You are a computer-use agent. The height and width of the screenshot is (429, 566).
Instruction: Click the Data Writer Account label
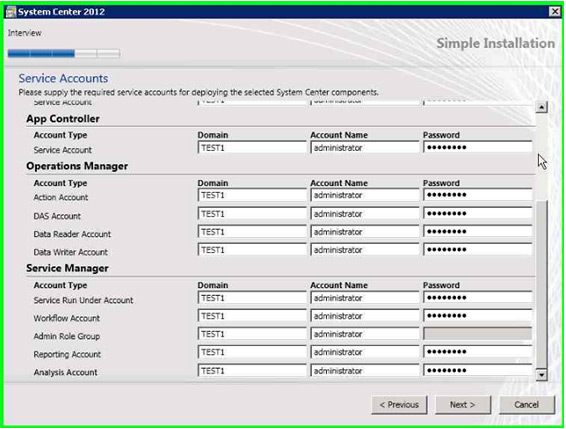71,252
